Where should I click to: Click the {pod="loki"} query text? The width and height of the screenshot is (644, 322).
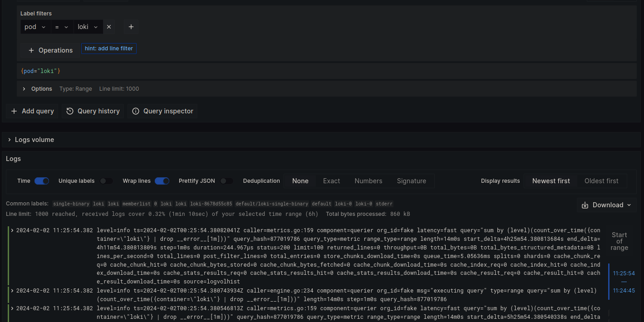40,71
